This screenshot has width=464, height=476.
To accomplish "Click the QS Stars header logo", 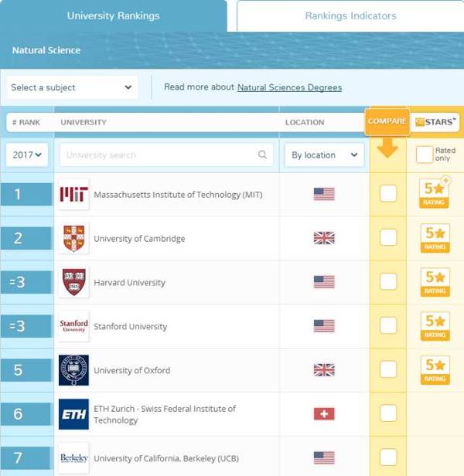I will tap(435, 122).
